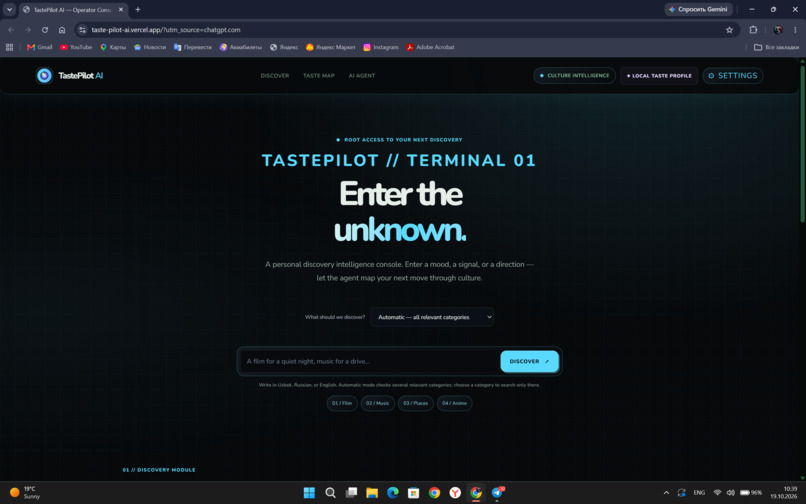Click the browser Back arrow
Screen dimensions: 806x504
click(x=11, y=30)
